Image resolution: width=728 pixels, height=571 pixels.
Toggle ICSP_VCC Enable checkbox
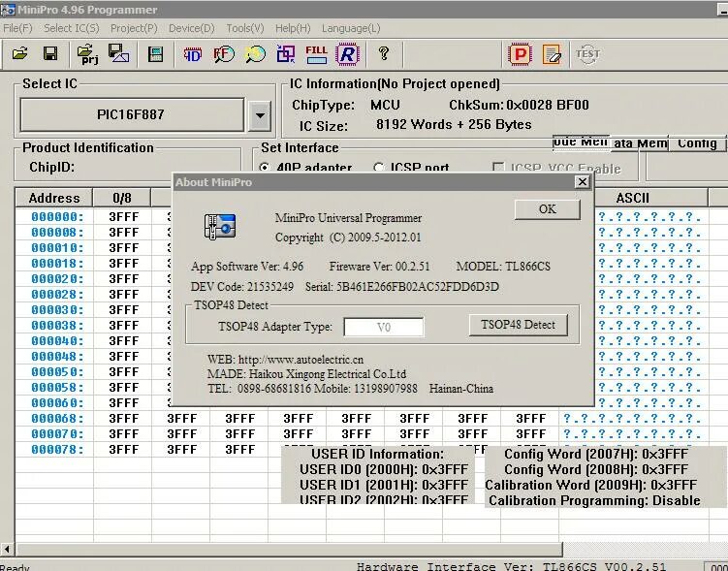tap(497, 167)
